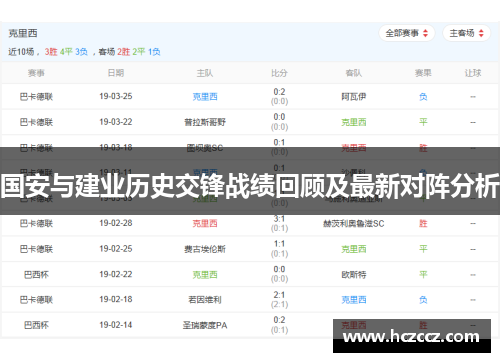Open away team 赫茨利奥鲁滋SC

point(354,223)
